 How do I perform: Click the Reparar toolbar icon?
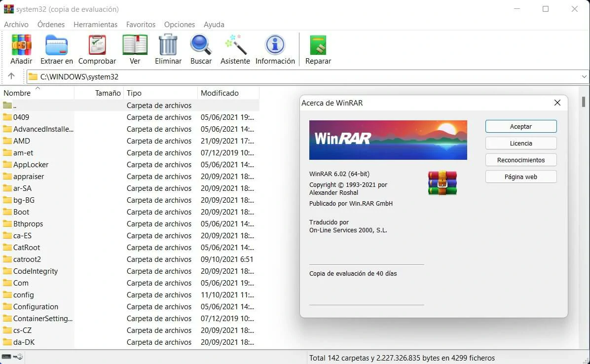click(318, 45)
